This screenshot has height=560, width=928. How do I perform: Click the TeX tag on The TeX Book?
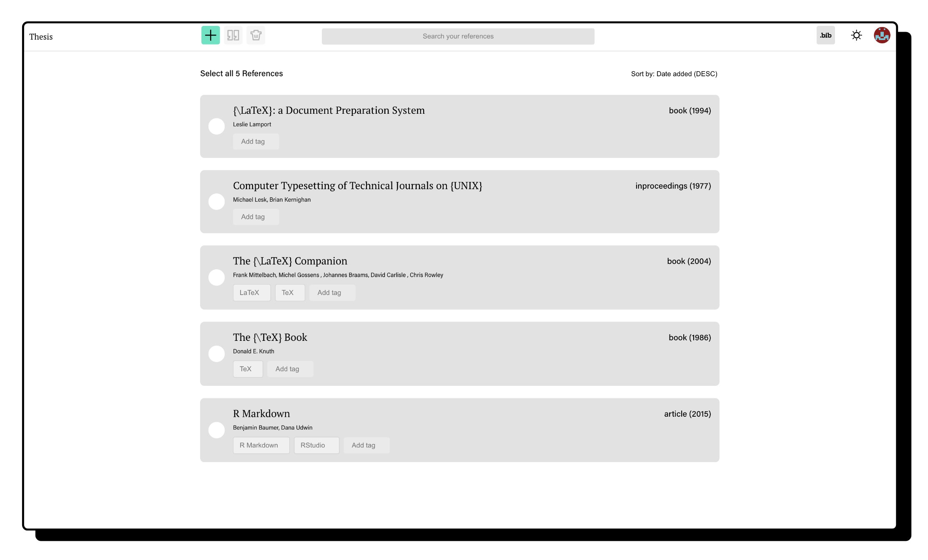pos(248,369)
